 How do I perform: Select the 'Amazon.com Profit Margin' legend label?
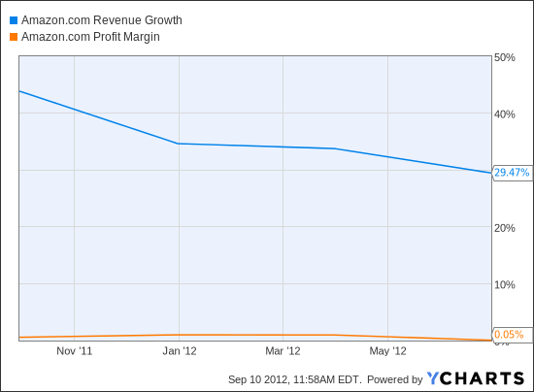pos(90,37)
